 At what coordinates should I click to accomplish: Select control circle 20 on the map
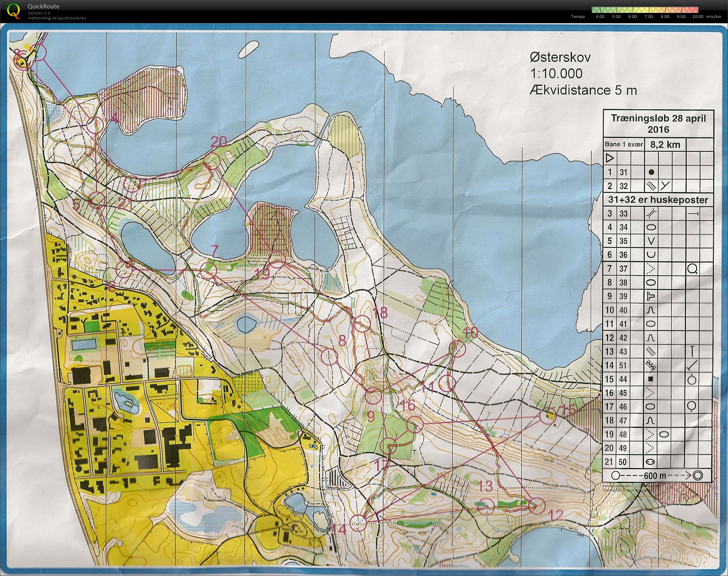(212, 161)
